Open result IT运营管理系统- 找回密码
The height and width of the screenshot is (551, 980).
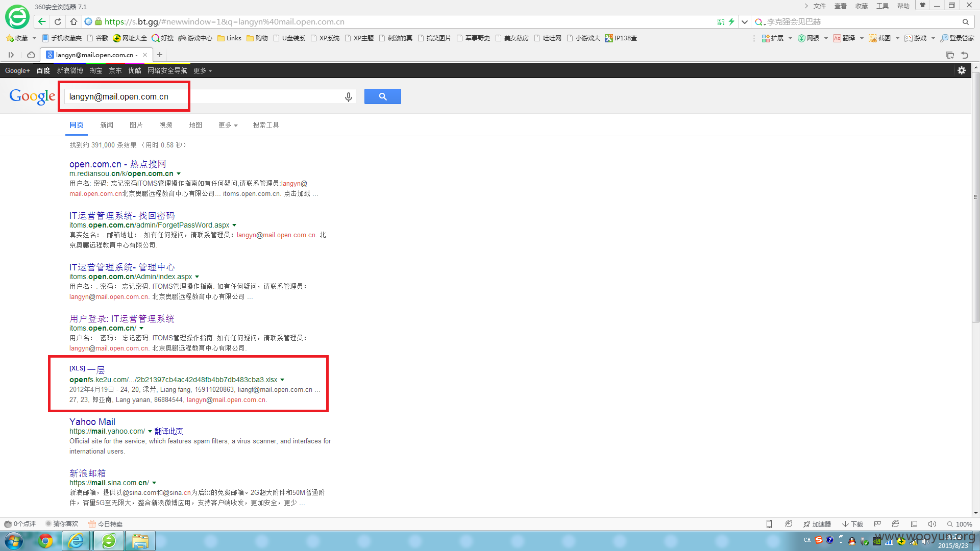[122, 215]
